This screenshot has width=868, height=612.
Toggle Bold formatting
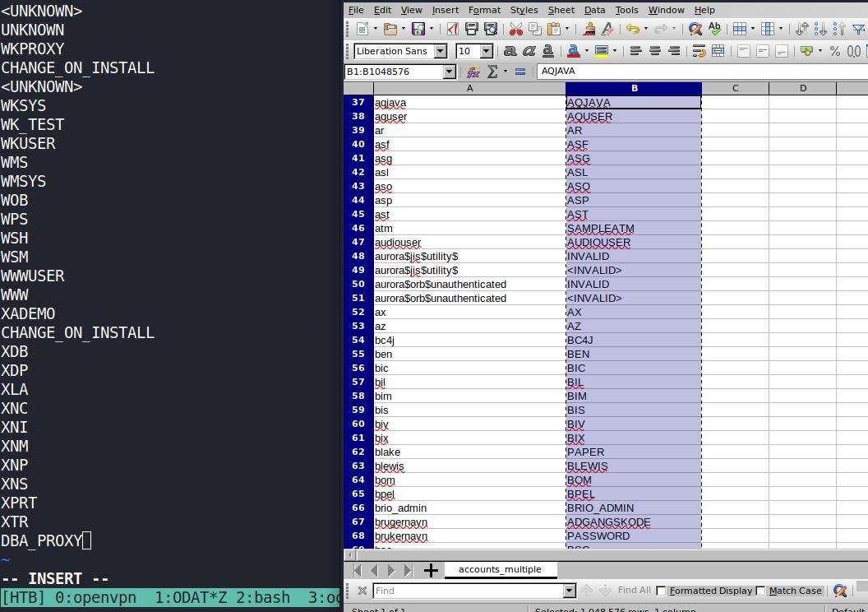pos(510,52)
